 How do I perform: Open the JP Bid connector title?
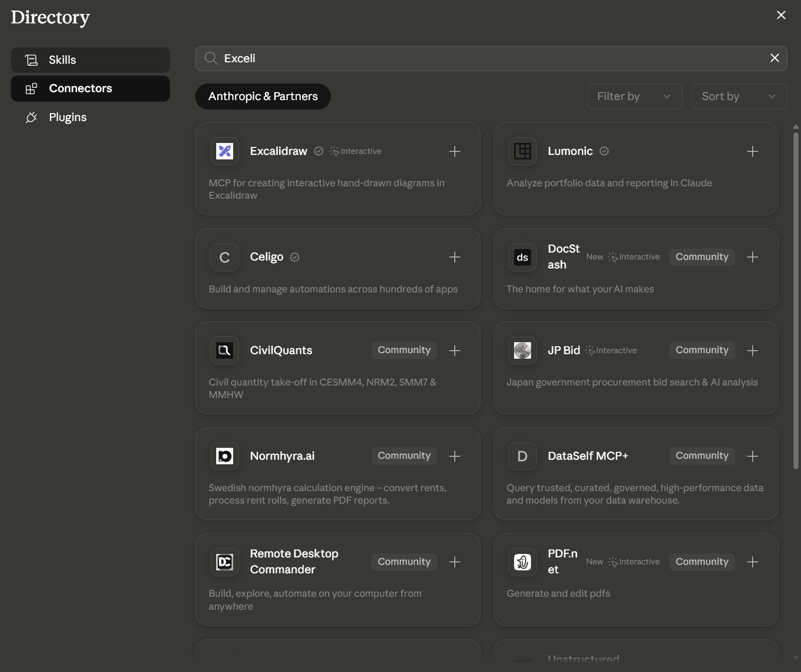click(x=564, y=350)
